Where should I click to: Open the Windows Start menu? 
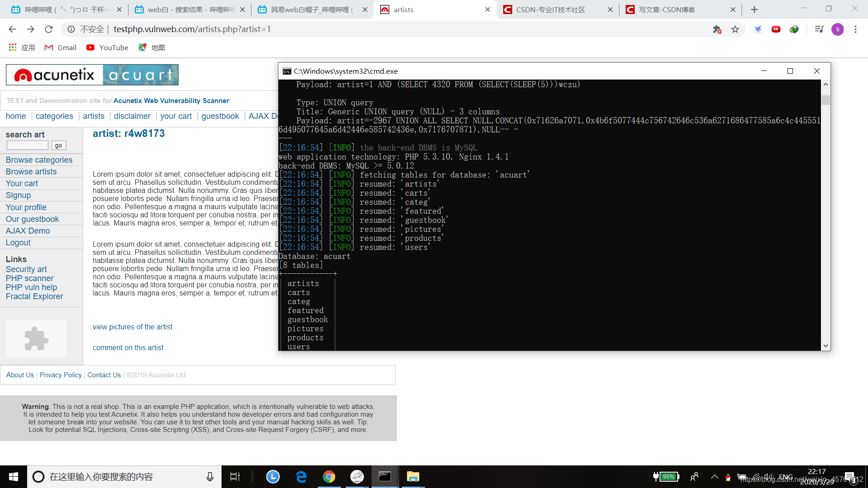coord(14,477)
